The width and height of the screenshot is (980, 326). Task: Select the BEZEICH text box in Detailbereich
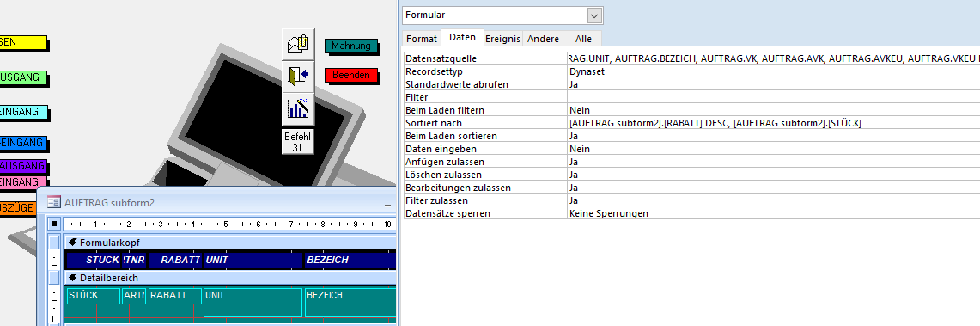[x=350, y=302]
